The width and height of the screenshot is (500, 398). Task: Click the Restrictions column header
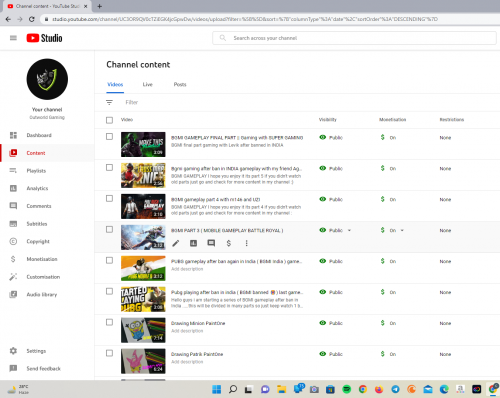click(452, 120)
